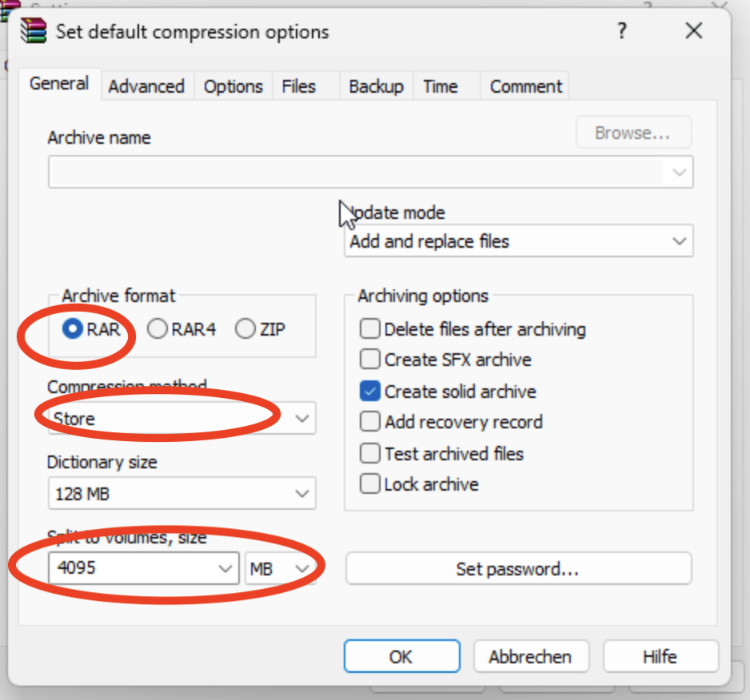Open the MB volume unit dropdown

pyautogui.click(x=280, y=568)
